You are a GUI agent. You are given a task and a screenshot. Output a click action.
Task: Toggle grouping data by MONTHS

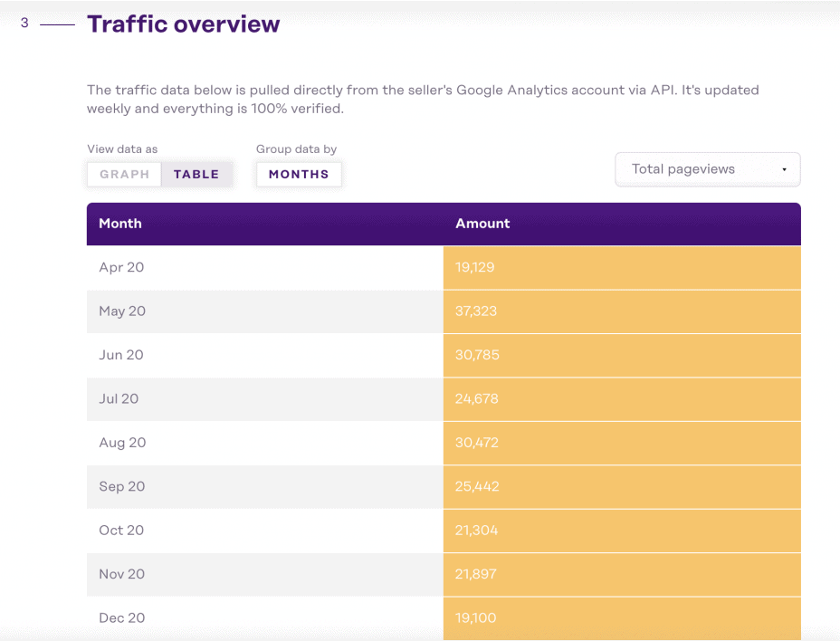click(298, 174)
